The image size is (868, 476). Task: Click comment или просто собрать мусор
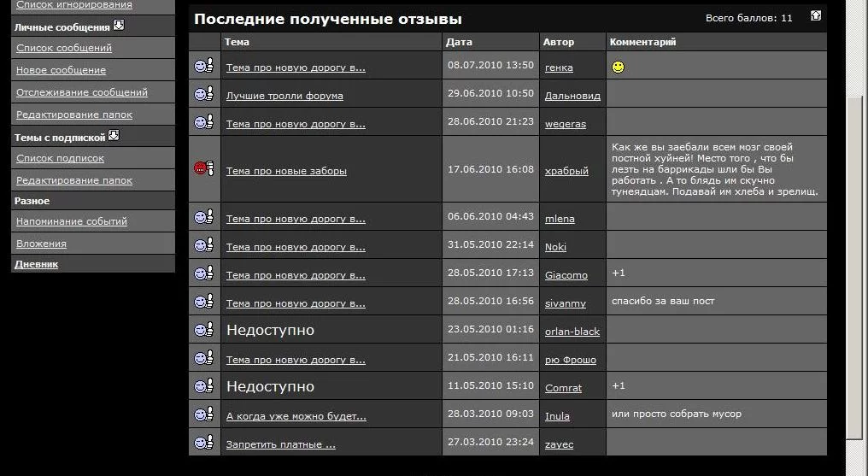677,414
